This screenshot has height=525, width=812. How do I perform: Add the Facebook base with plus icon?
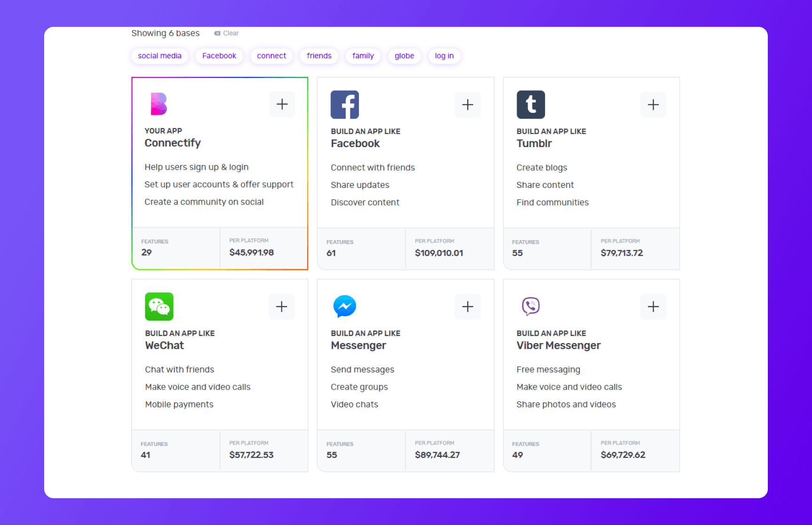468,105
